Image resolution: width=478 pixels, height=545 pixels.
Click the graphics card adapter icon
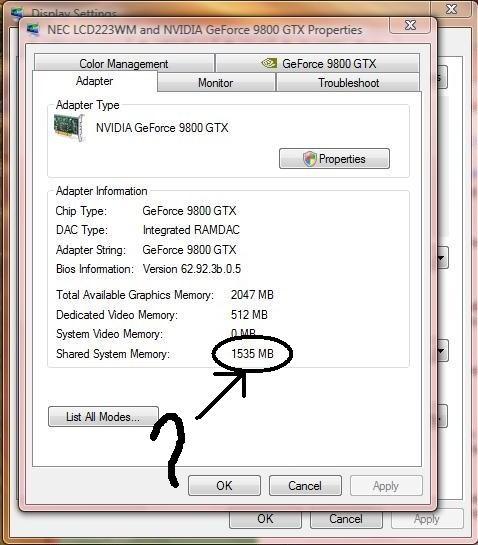click(x=69, y=128)
